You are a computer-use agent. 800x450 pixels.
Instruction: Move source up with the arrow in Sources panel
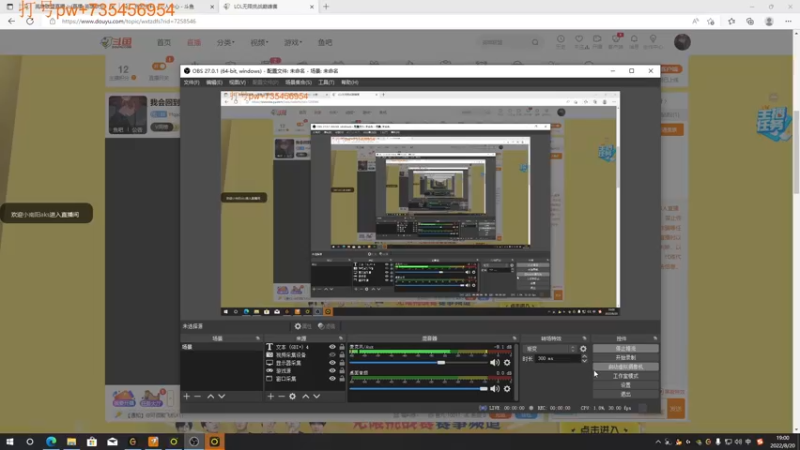(306, 396)
